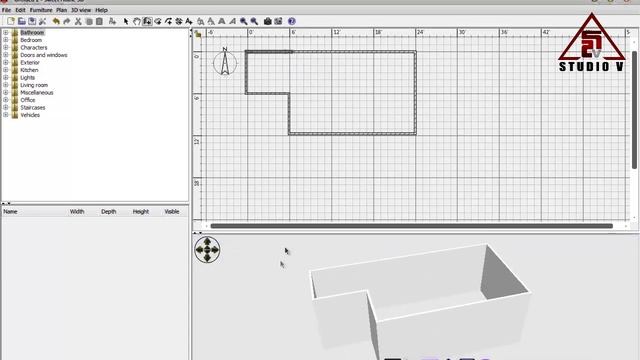The width and height of the screenshot is (640, 360).
Task: Open Preferences from the toolbar
Action: [42, 21]
